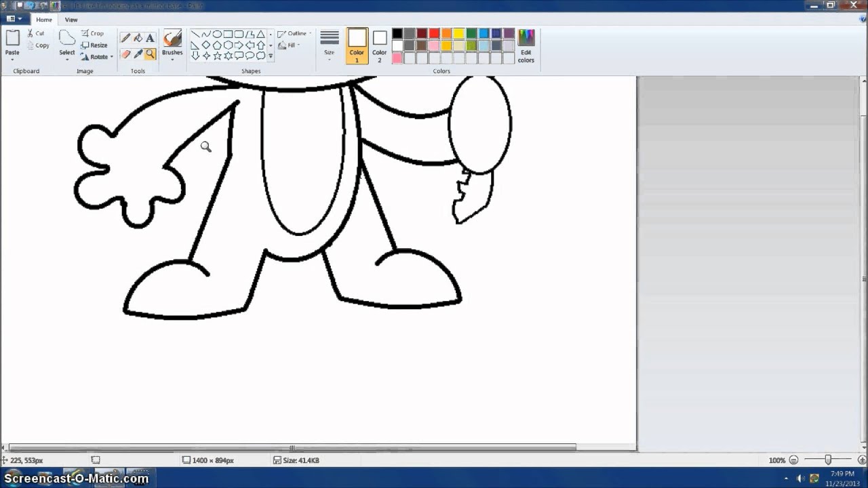Show hidden system tray icons
Screen dimensions: 868x488
pos(786,479)
